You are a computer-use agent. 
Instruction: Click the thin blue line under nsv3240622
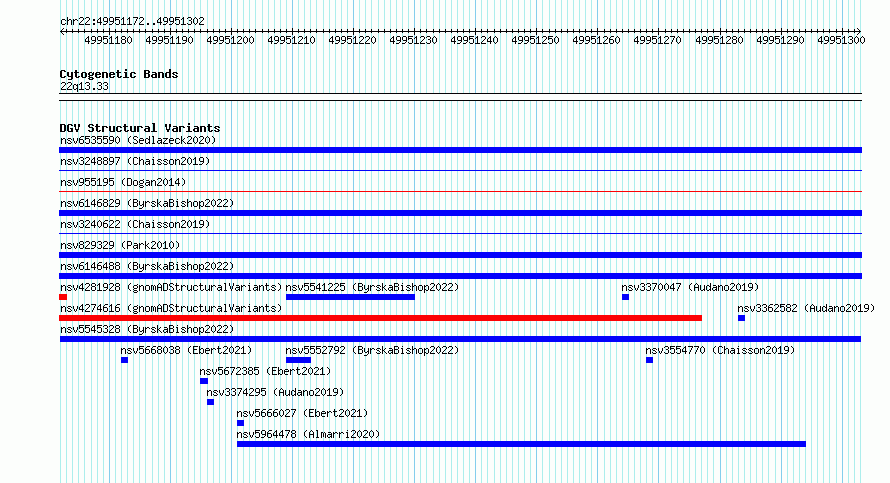460,233
